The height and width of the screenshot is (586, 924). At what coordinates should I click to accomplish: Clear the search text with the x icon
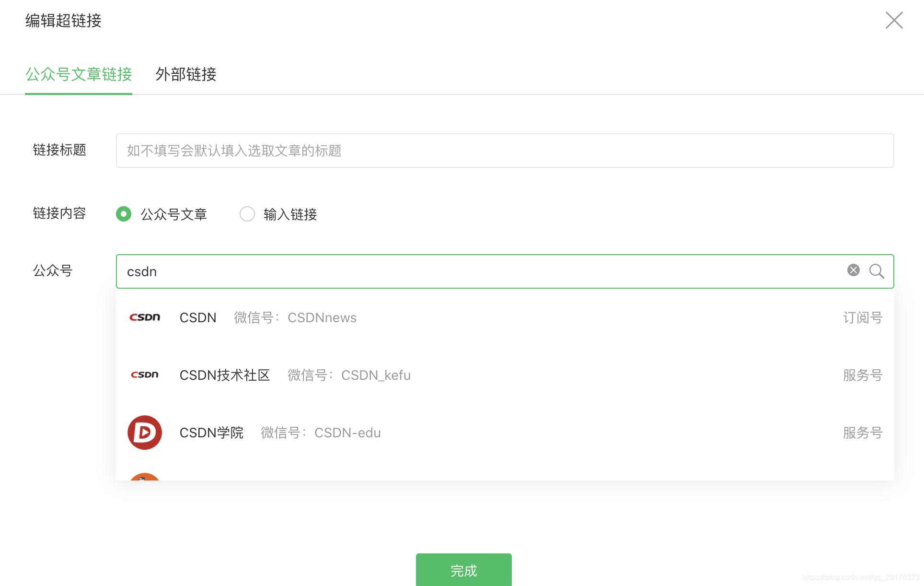point(854,270)
